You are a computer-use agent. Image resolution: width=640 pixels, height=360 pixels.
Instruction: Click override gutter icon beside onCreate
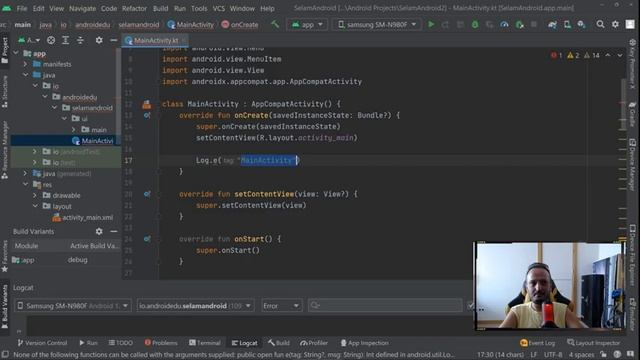[x=147, y=116]
